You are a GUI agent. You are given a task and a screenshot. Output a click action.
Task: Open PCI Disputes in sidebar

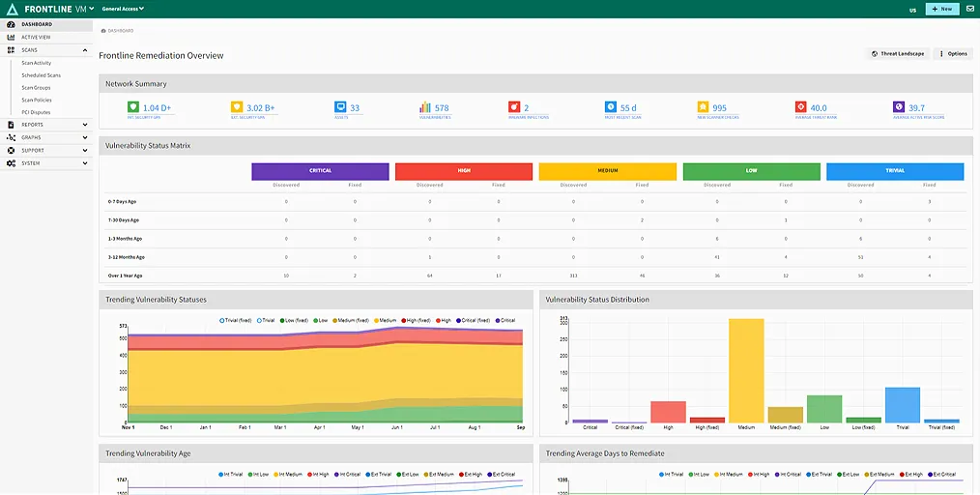tap(36, 112)
